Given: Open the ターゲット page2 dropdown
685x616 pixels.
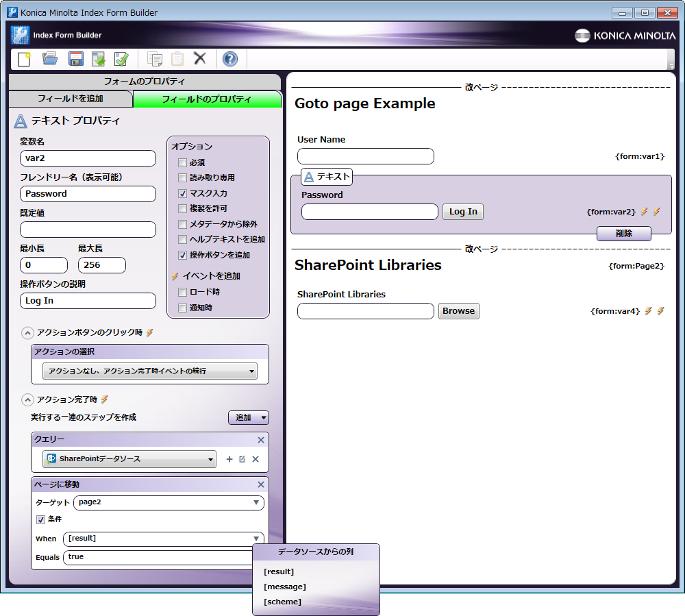Looking at the screenshot, I should point(169,502).
